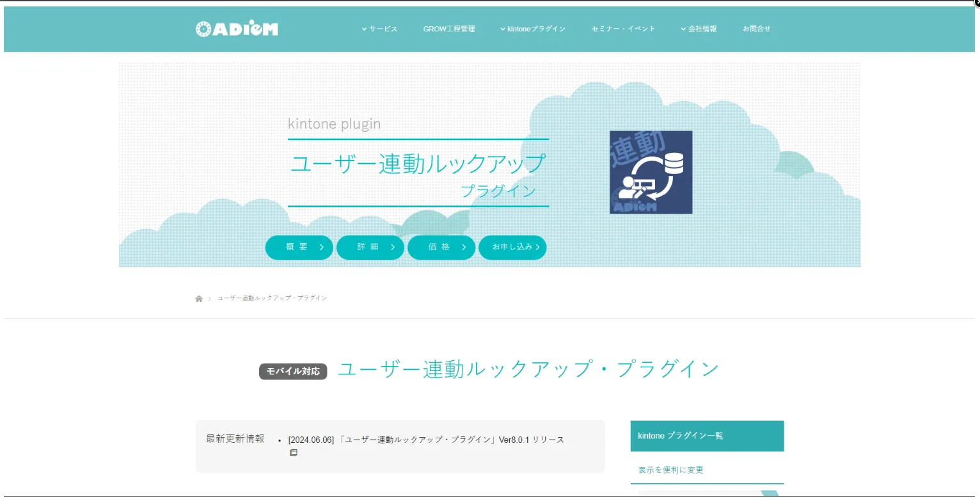Image resolution: width=980 pixels, height=501 pixels.
Task: Open the GROW工程管理 menu item
Action: pyautogui.click(x=449, y=29)
